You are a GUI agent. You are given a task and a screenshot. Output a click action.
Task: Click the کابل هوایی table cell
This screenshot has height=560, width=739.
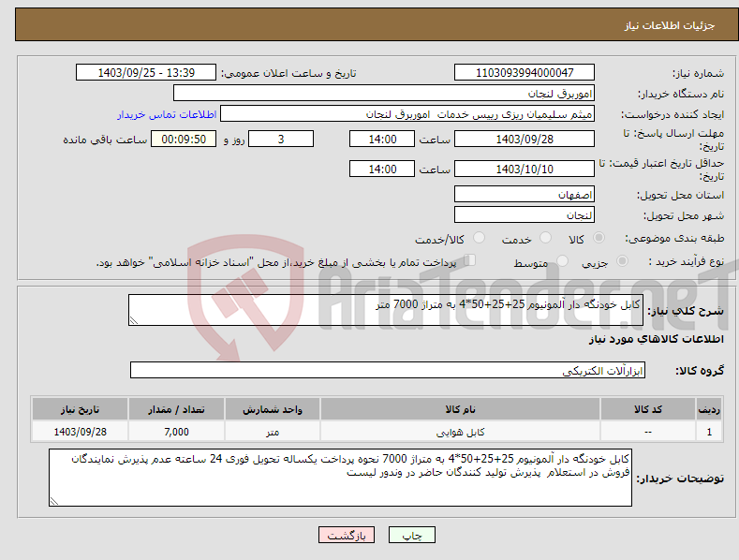point(460,432)
